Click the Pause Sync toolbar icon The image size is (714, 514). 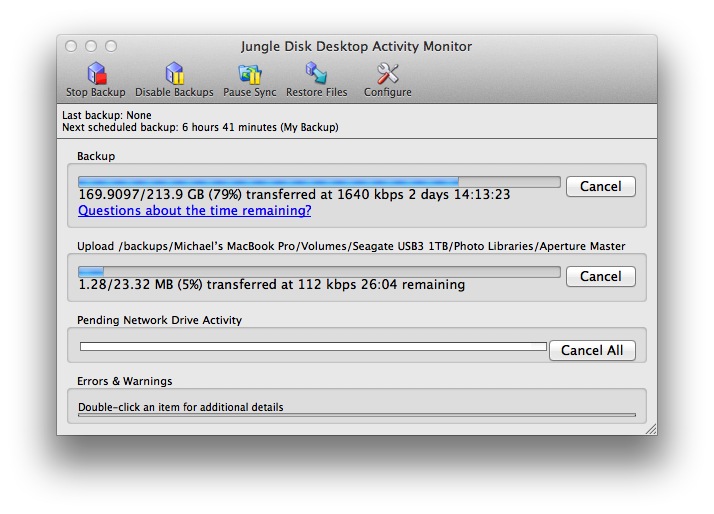click(x=250, y=75)
